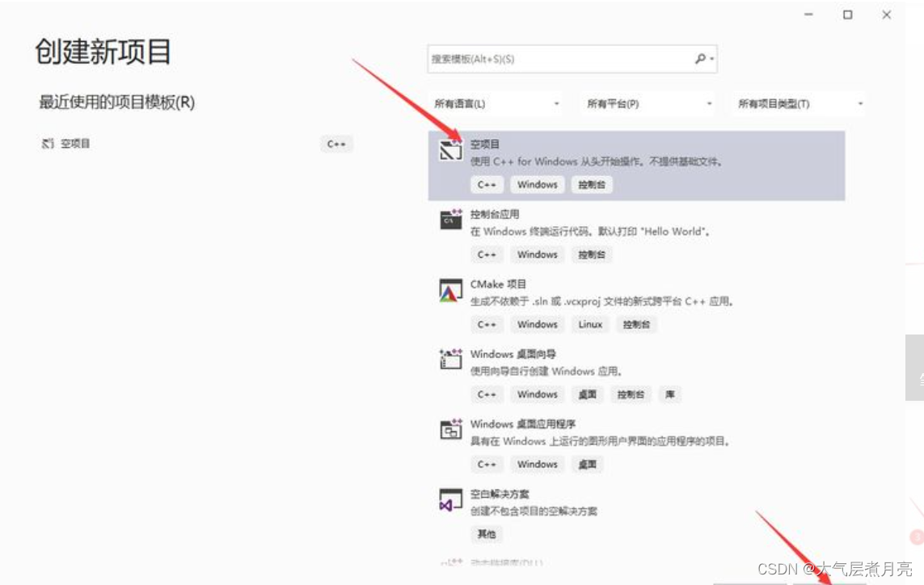Open the 所有项目类型(T) project type dropdown

coord(800,103)
